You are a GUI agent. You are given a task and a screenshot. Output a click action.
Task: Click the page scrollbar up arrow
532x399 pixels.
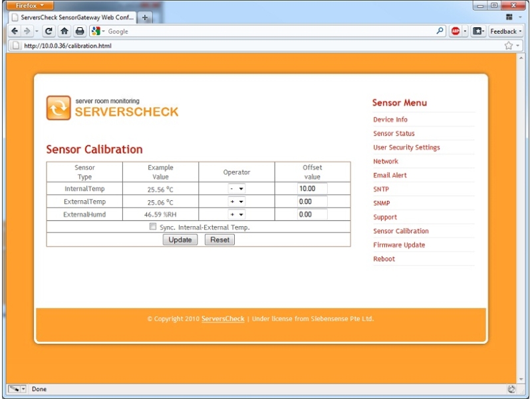click(x=521, y=58)
